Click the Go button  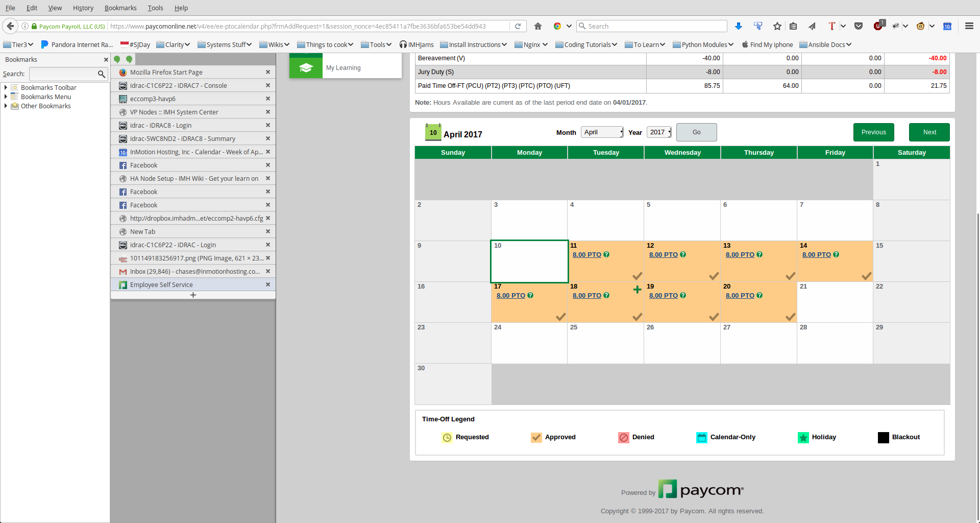(696, 132)
